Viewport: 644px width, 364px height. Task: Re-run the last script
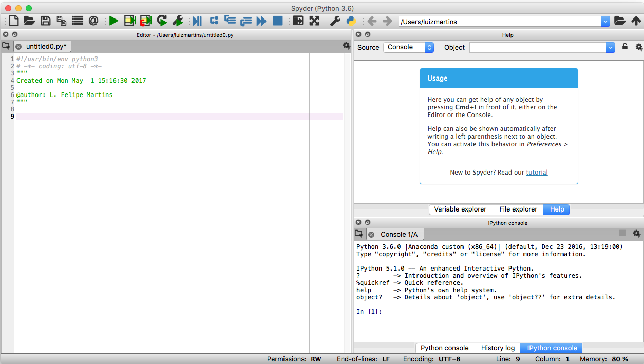tap(162, 21)
